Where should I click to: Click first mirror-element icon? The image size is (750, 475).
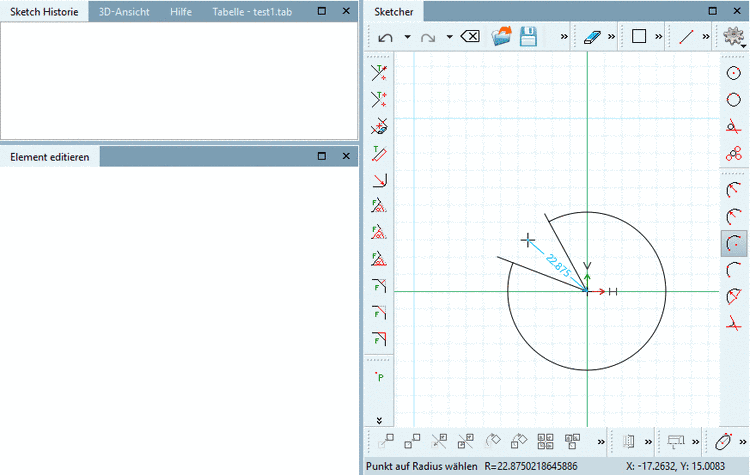pyautogui.click(x=439, y=442)
